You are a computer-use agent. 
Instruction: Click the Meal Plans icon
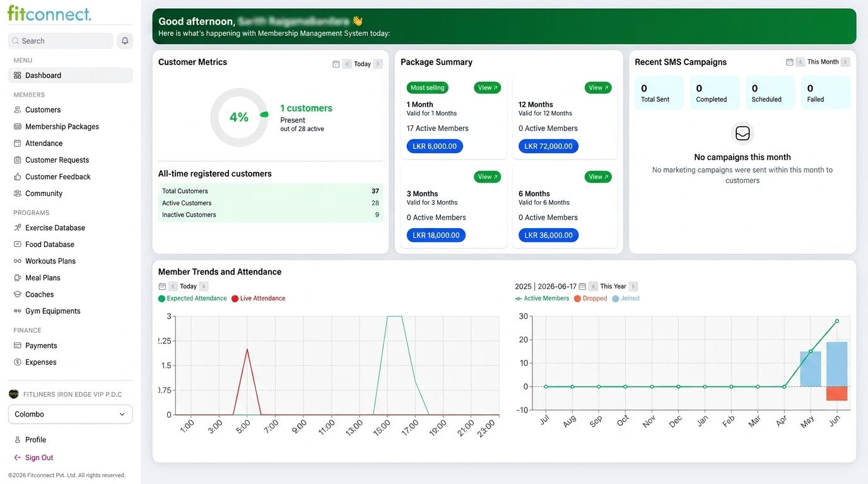18,278
